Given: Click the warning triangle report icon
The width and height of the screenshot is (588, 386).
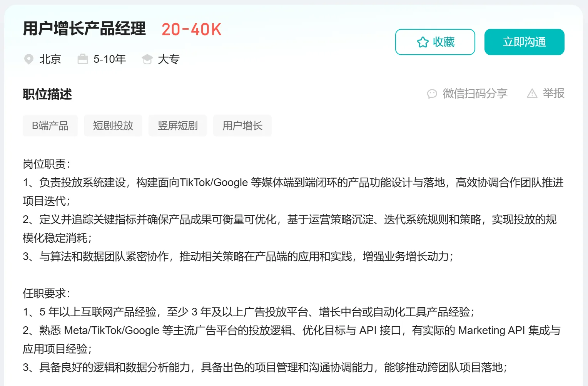Looking at the screenshot, I should [x=532, y=93].
